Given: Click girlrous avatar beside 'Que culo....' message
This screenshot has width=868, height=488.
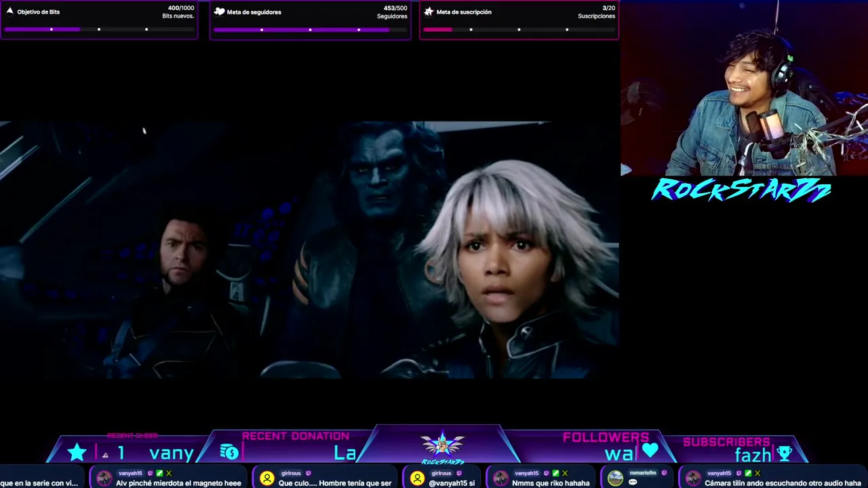Looking at the screenshot, I should point(267,479).
